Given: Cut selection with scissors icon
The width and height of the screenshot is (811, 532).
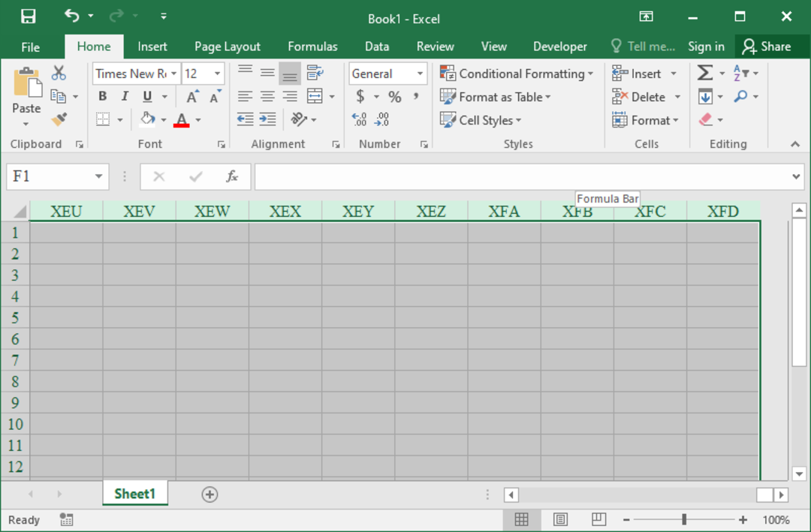Looking at the screenshot, I should pyautogui.click(x=59, y=73).
